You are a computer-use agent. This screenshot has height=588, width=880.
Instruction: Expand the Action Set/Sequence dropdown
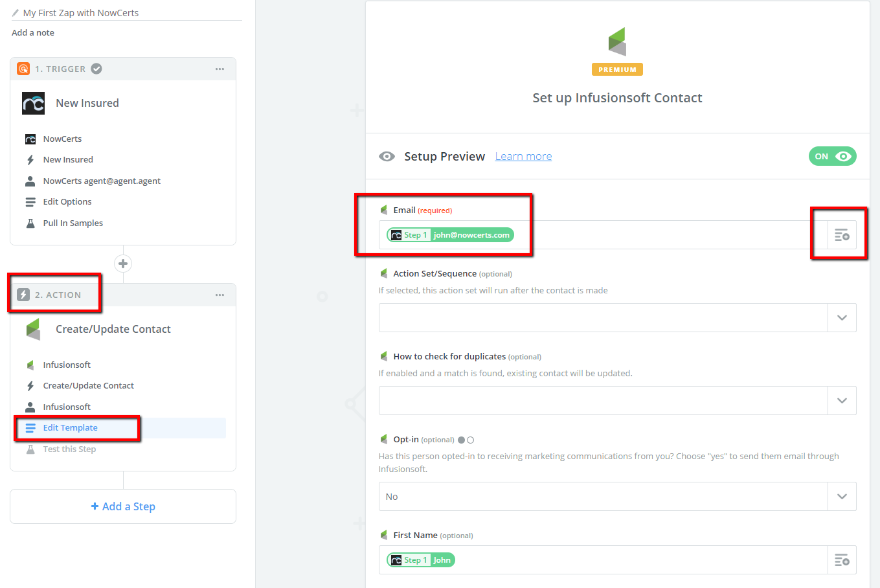tap(842, 318)
